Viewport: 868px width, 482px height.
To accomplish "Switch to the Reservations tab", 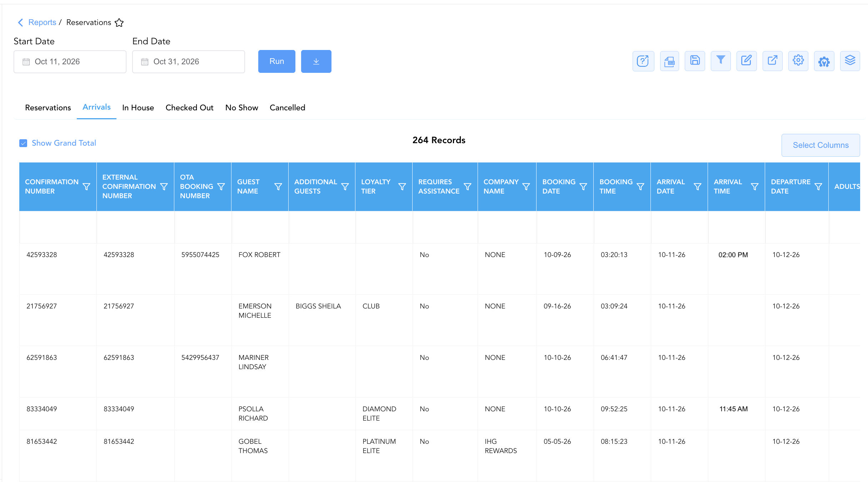I will tap(48, 108).
